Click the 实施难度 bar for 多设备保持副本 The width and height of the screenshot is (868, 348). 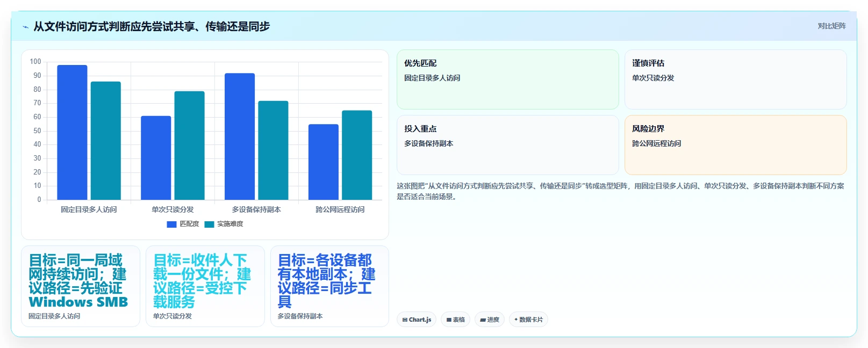tap(273, 150)
